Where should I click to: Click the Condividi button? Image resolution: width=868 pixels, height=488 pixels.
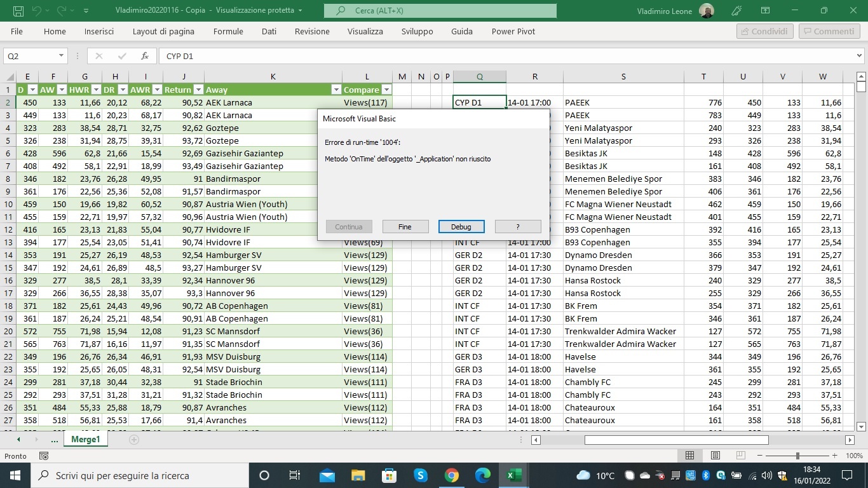764,31
